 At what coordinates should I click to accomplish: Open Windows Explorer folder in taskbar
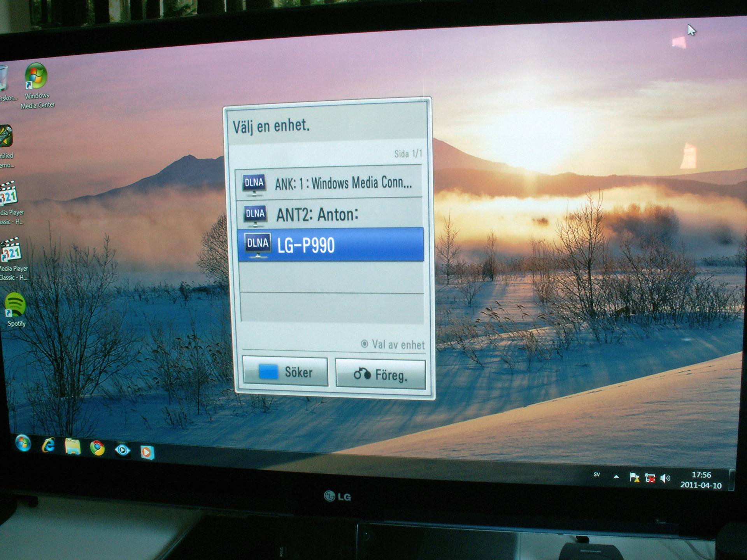(73, 447)
